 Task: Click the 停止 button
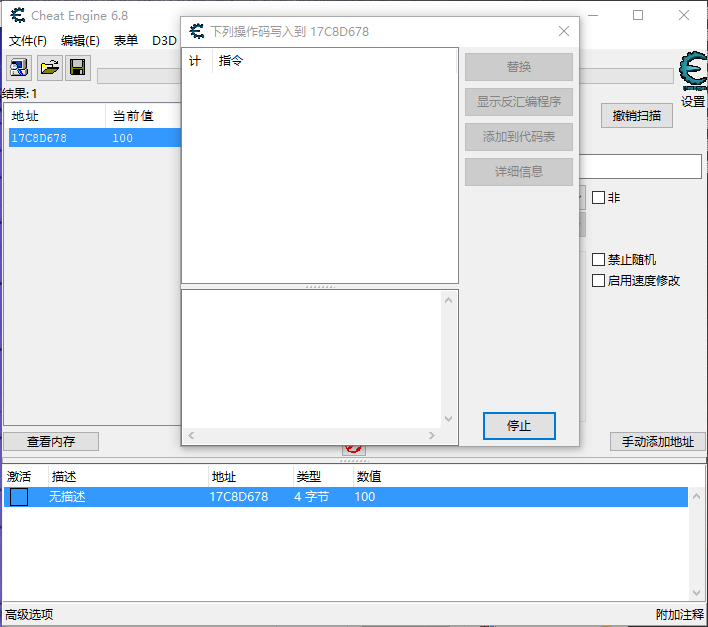519,426
